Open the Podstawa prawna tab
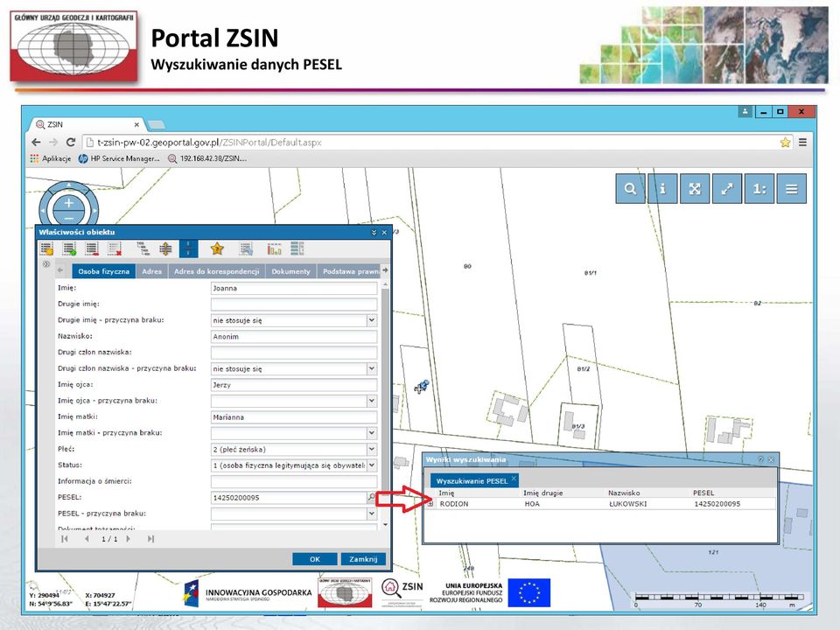The width and height of the screenshot is (840, 630). click(x=349, y=271)
